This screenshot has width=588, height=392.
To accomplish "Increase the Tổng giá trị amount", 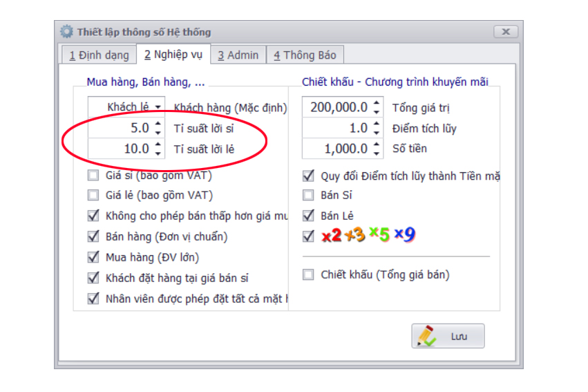I will click(x=377, y=104).
